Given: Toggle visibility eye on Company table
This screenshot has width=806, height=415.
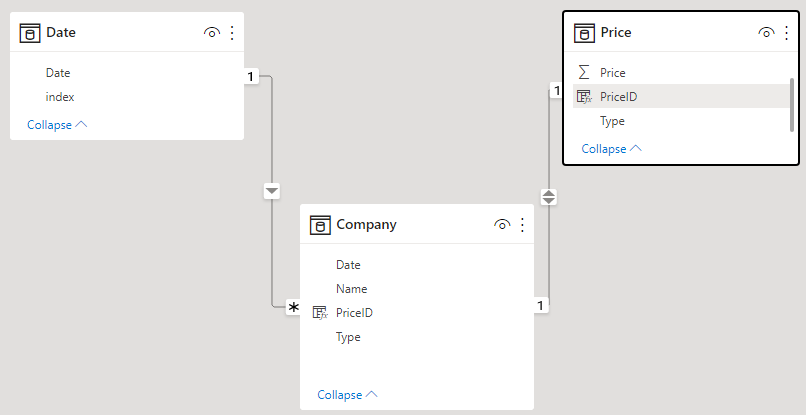Looking at the screenshot, I should [x=502, y=225].
